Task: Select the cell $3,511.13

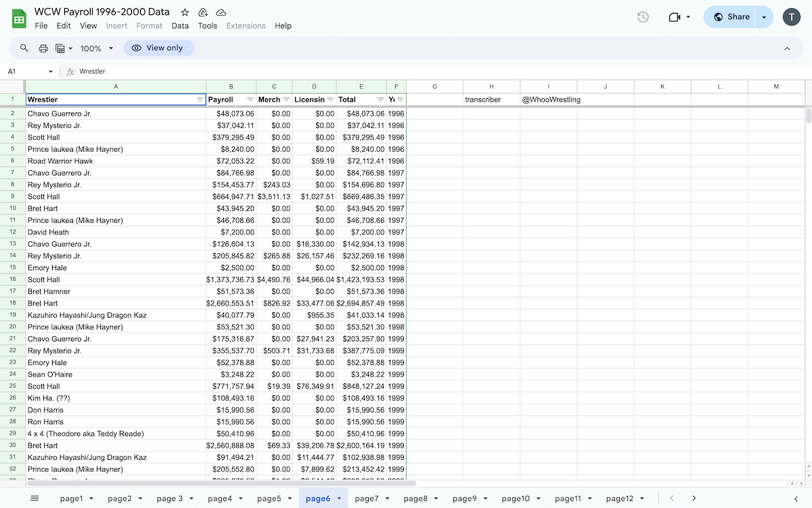Action: (x=275, y=196)
